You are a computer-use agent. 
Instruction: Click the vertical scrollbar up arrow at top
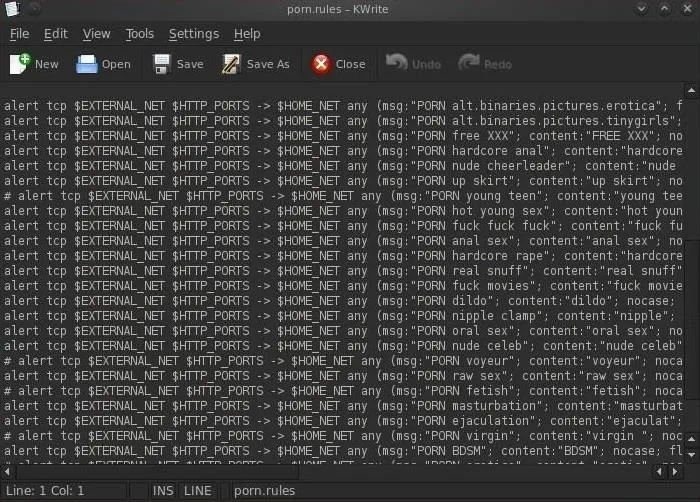692,91
